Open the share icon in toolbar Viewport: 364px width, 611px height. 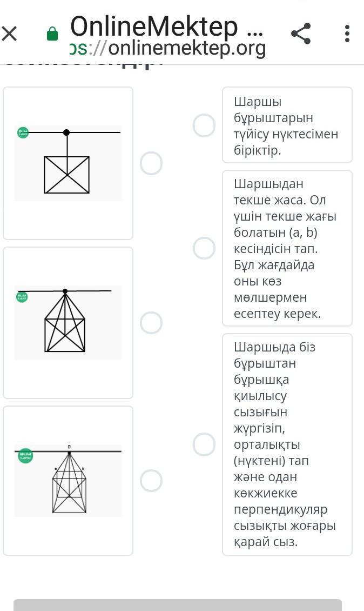tap(301, 34)
